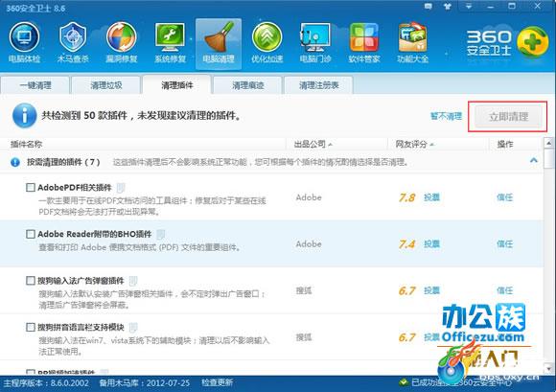Click the AdobePDF相关插件 plugin name

point(75,187)
